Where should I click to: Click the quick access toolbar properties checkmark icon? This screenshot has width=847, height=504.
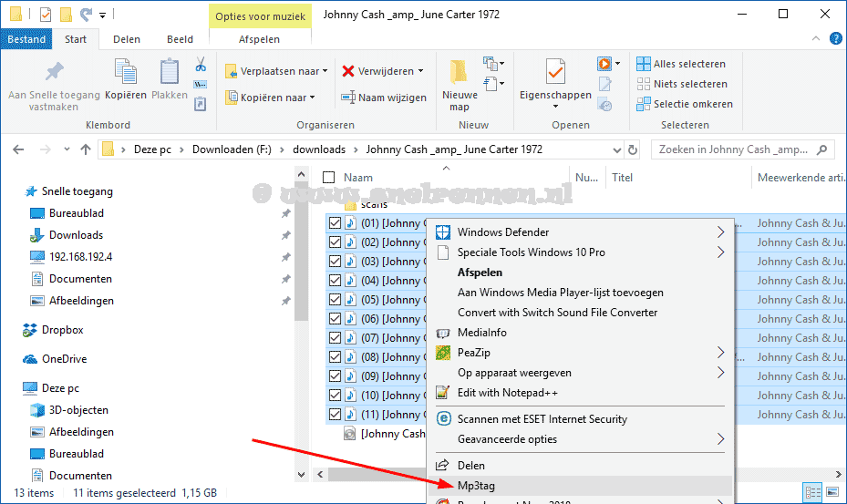pos(46,15)
